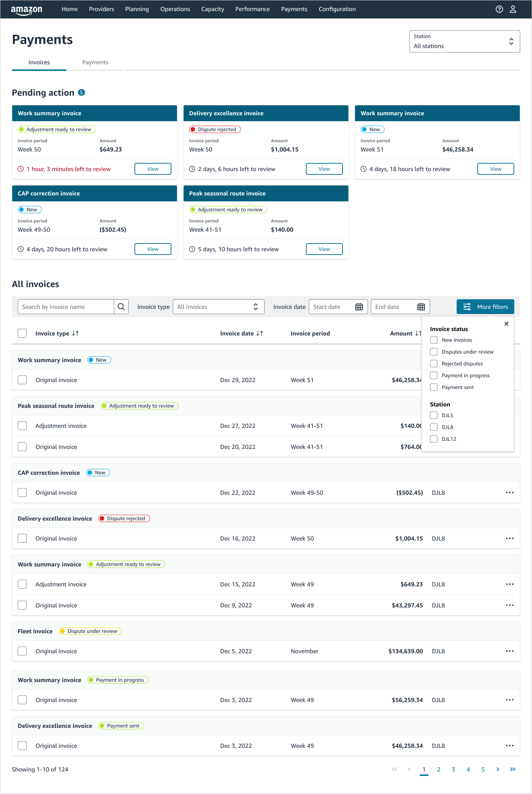This screenshot has width=532, height=794.
Task: Go to page 5
Action: [x=483, y=769]
